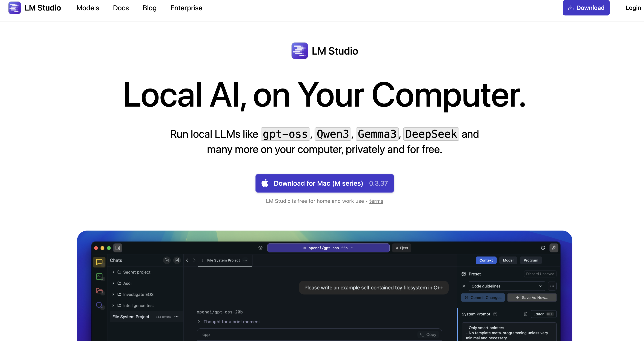The height and width of the screenshot is (341, 644).
Task: Click the Preset cube icon
Action: click(464, 274)
